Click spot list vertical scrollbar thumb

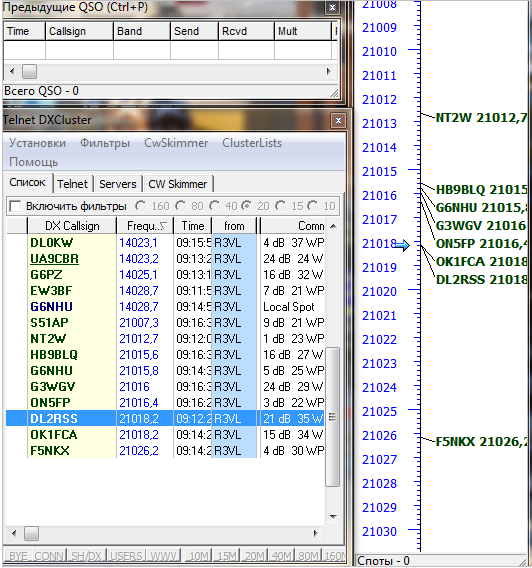[x=332, y=417]
